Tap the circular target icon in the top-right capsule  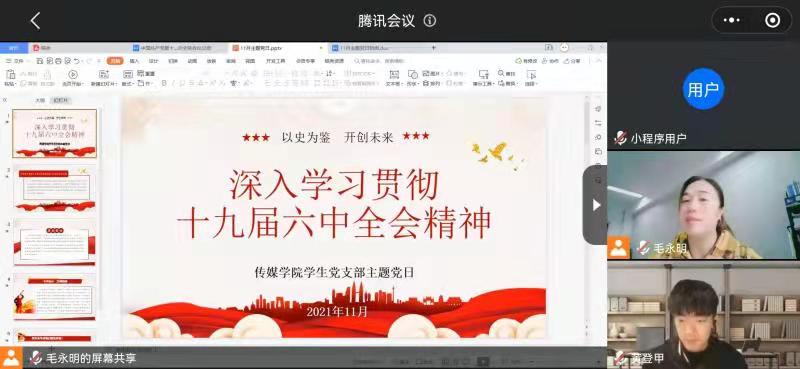coord(772,20)
